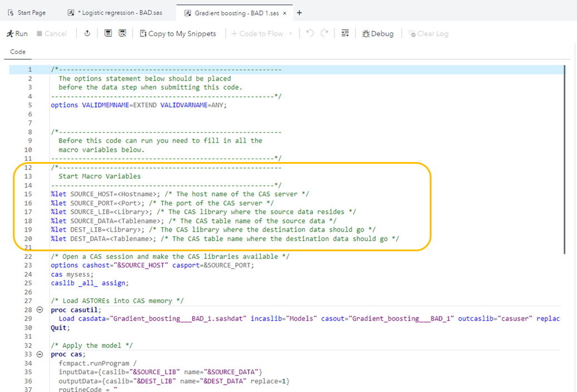Click the upload/submit history icon next to Cancel

pyautogui.click(x=87, y=34)
